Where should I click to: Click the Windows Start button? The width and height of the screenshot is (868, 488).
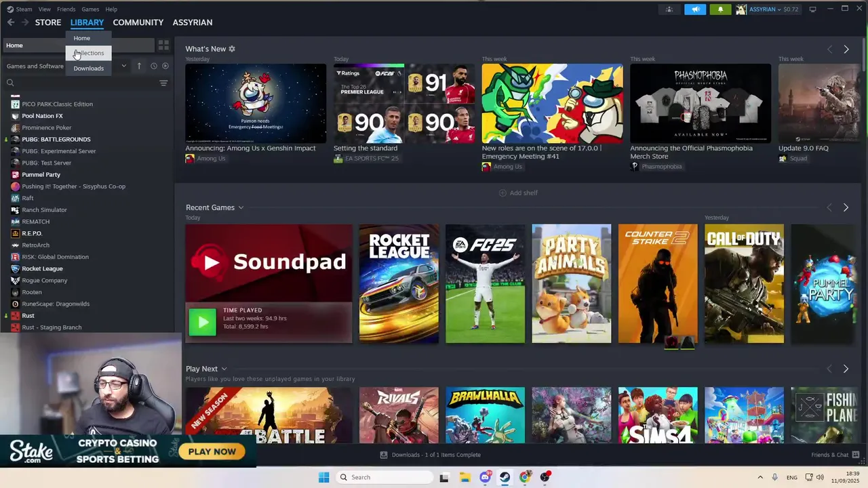tap(323, 477)
